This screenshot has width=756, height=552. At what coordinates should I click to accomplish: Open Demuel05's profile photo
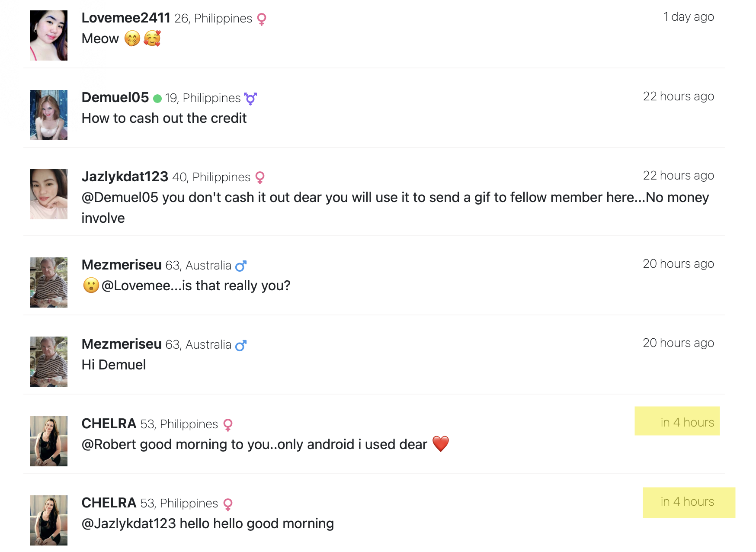(49, 115)
